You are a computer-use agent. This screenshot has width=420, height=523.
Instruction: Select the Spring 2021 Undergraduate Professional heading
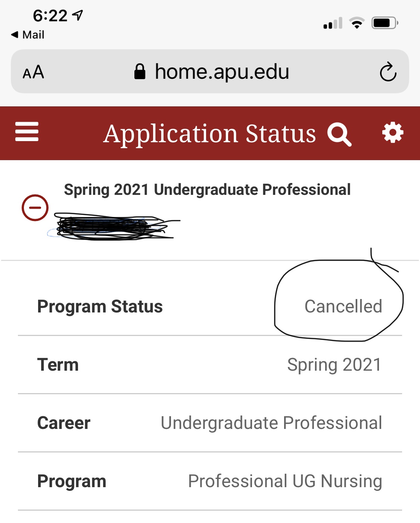[207, 190]
